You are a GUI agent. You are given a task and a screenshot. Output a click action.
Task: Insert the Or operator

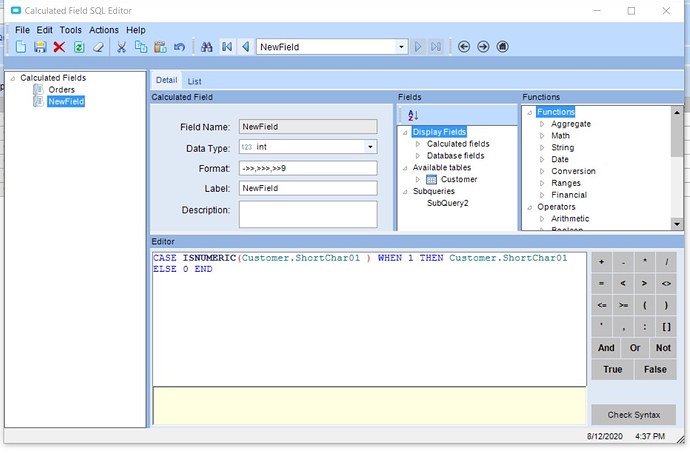[x=635, y=348]
